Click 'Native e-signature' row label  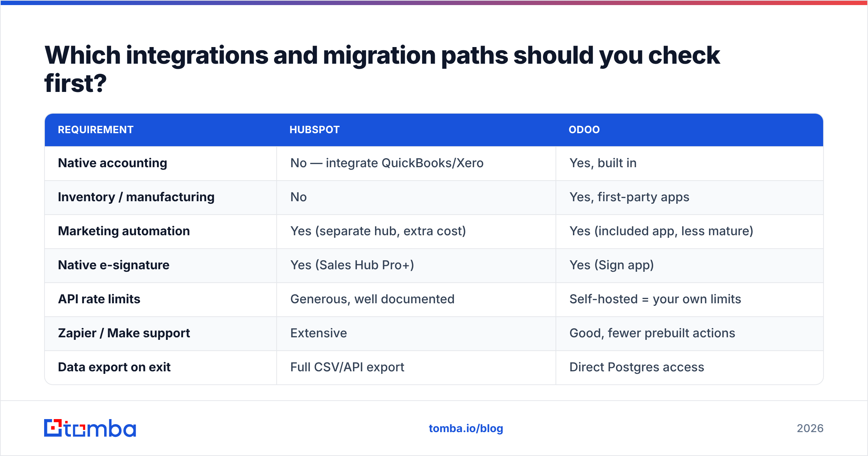pos(114,265)
